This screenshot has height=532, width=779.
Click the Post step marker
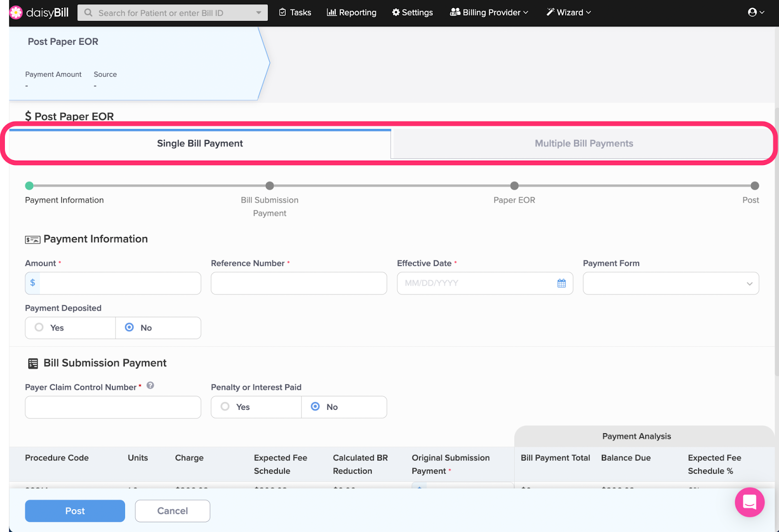click(x=755, y=185)
